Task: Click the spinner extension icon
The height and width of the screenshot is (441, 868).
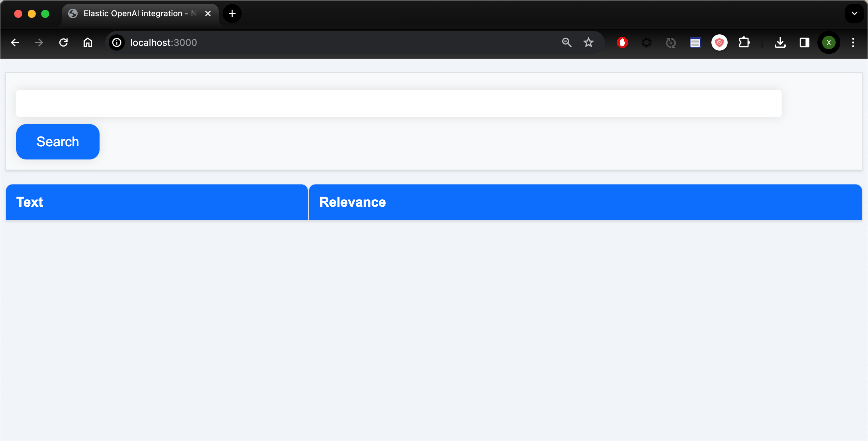Action: [x=647, y=42]
